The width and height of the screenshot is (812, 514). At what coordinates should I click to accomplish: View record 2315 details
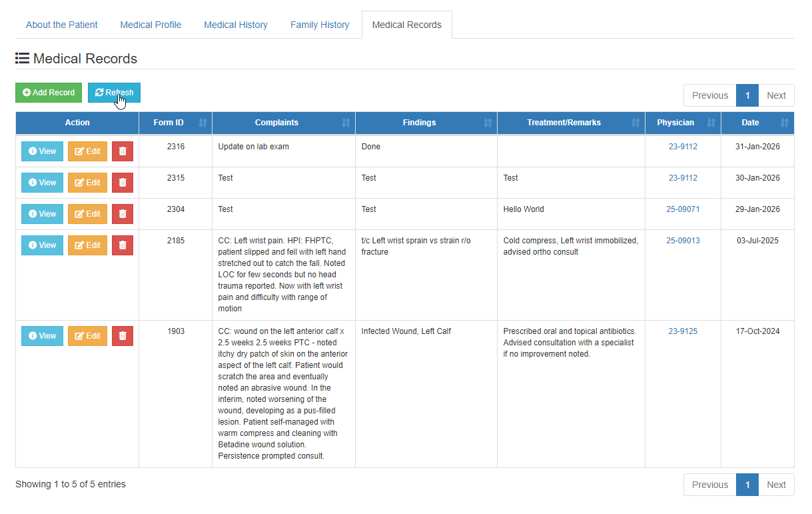tap(43, 183)
